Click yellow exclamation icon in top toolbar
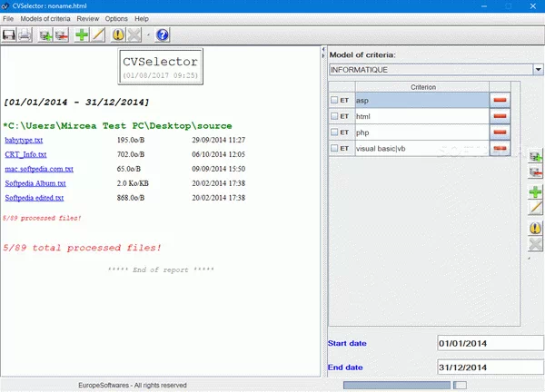 point(118,35)
